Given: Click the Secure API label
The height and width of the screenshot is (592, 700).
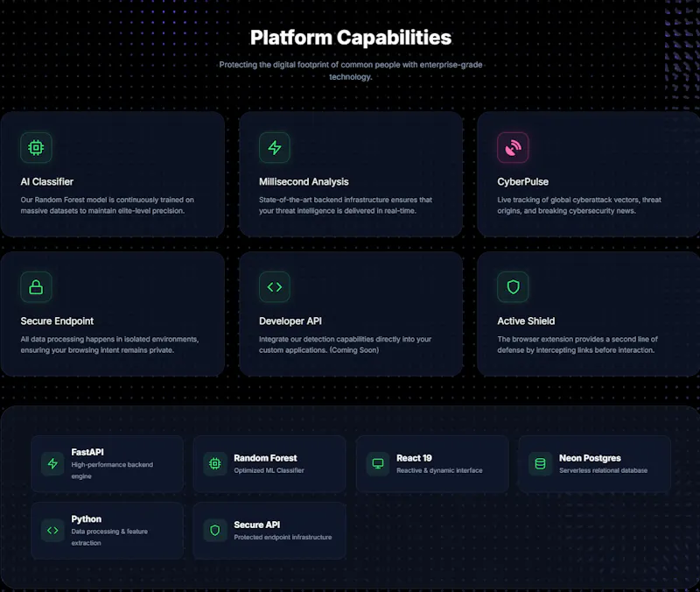Looking at the screenshot, I should coord(256,525).
